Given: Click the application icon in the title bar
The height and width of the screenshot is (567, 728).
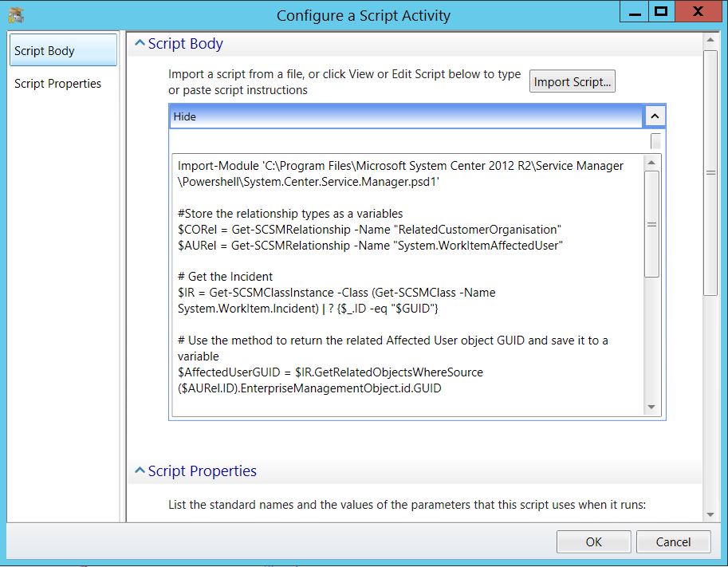Looking at the screenshot, I should click(15, 15).
